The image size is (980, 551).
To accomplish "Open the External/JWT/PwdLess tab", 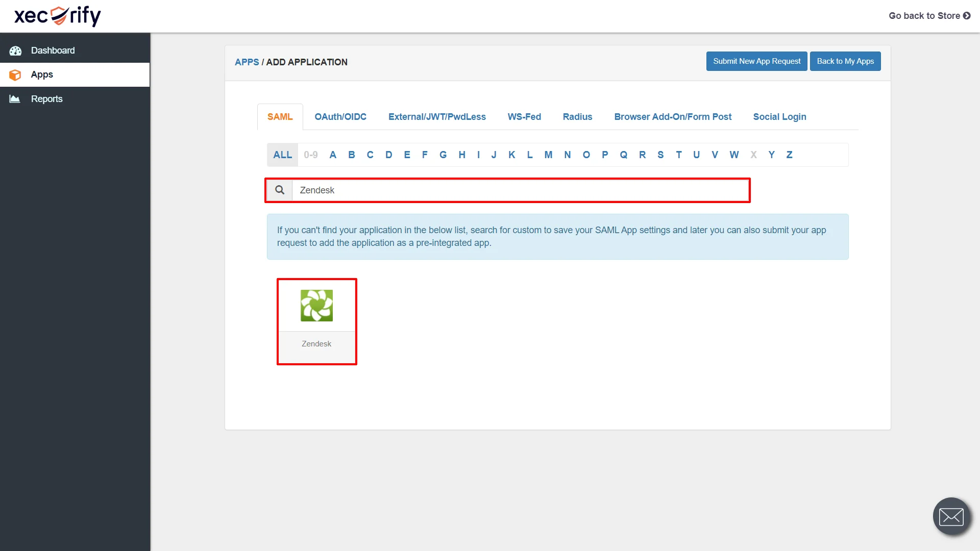I will pyautogui.click(x=437, y=117).
